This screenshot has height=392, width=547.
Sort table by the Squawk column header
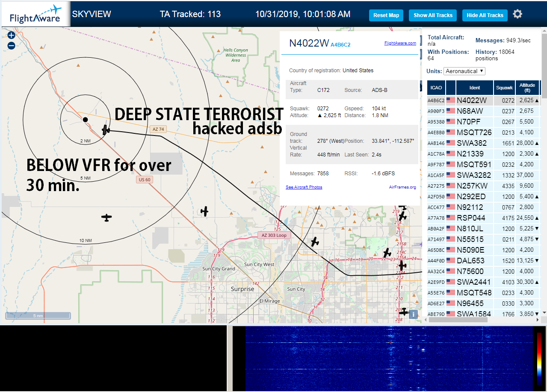point(504,88)
